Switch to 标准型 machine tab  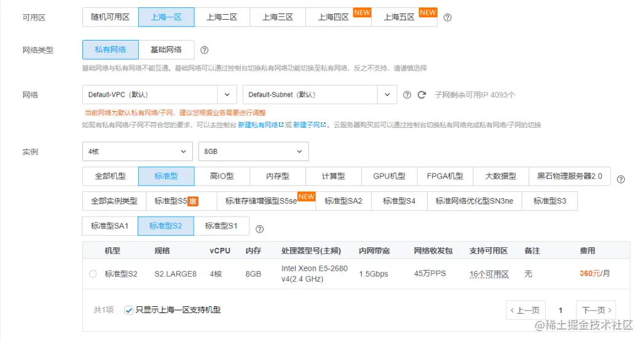pyautogui.click(x=167, y=176)
